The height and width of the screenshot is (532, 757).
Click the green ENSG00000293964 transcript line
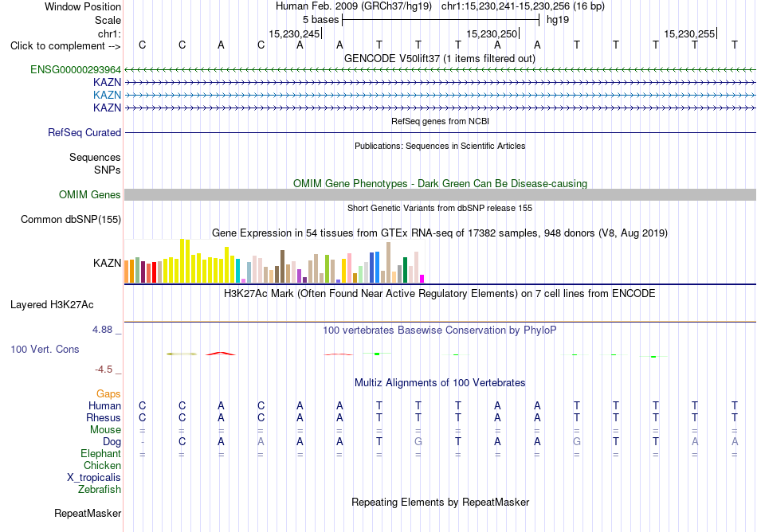click(x=440, y=70)
